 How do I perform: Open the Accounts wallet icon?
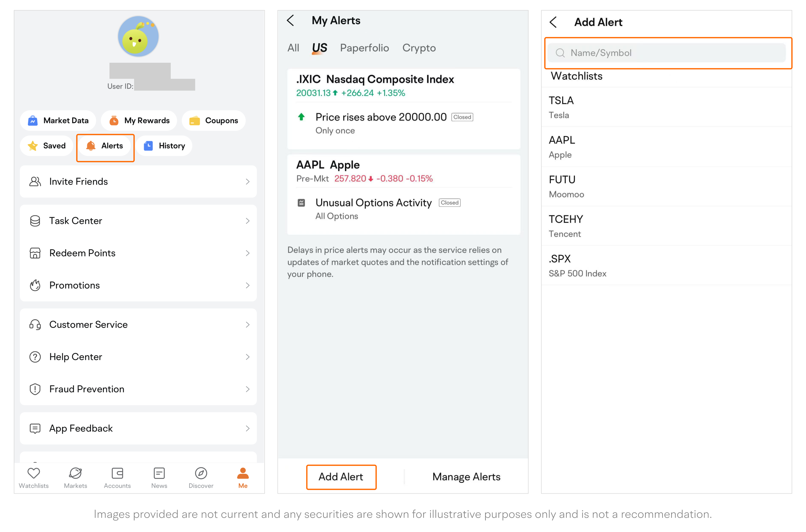click(117, 473)
